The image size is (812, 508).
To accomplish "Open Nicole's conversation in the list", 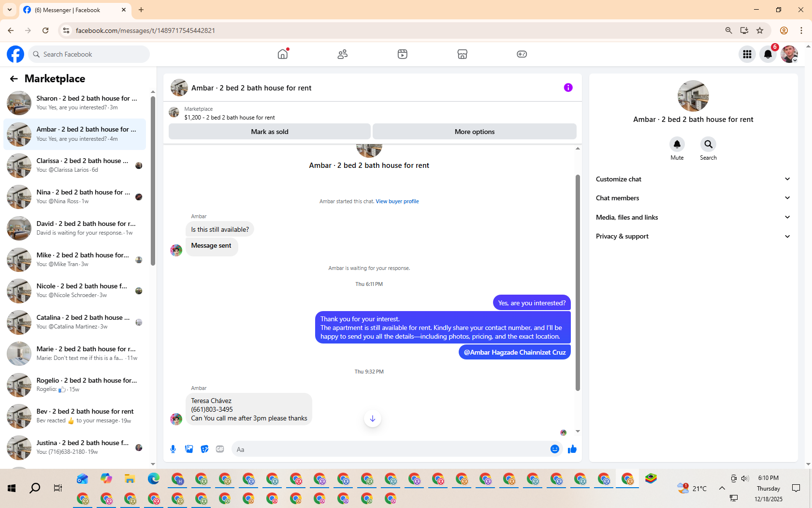I will pyautogui.click(x=75, y=291).
